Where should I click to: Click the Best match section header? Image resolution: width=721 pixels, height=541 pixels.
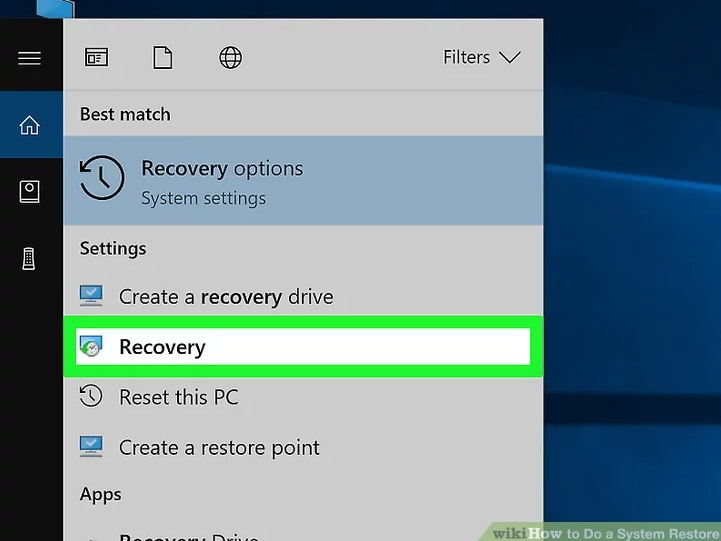pos(125,114)
